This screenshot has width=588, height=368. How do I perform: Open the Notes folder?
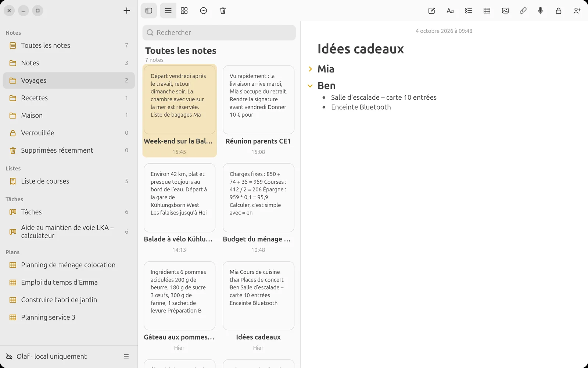tap(69, 63)
